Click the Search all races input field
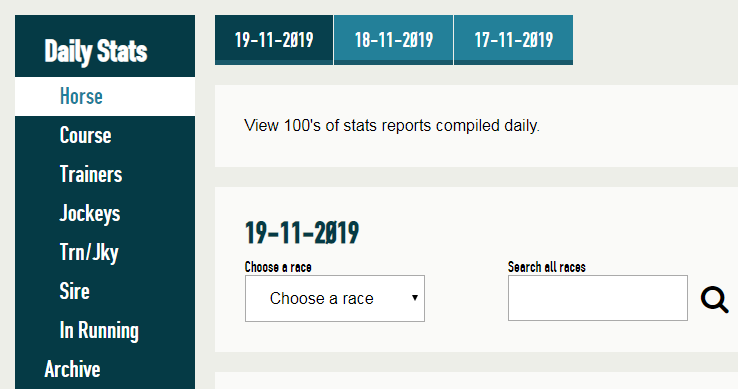Screen dimensions: 738x389 click(598, 298)
